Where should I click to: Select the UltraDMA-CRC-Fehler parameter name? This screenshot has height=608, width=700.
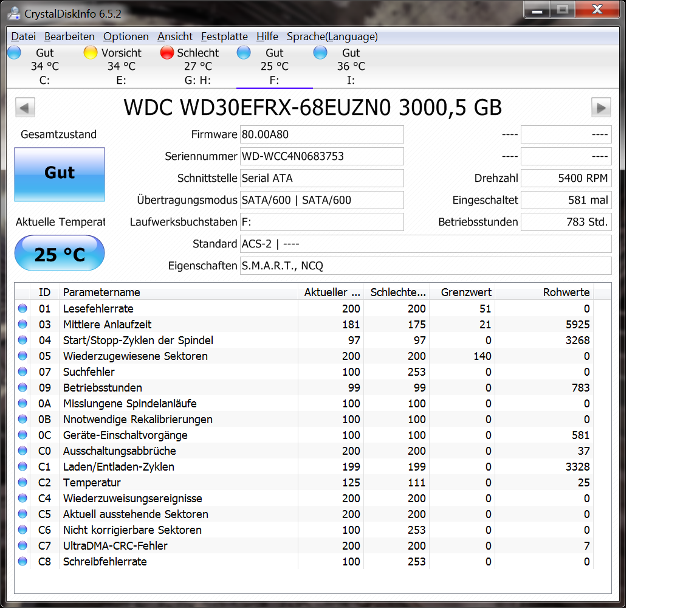[x=115, y=546]
